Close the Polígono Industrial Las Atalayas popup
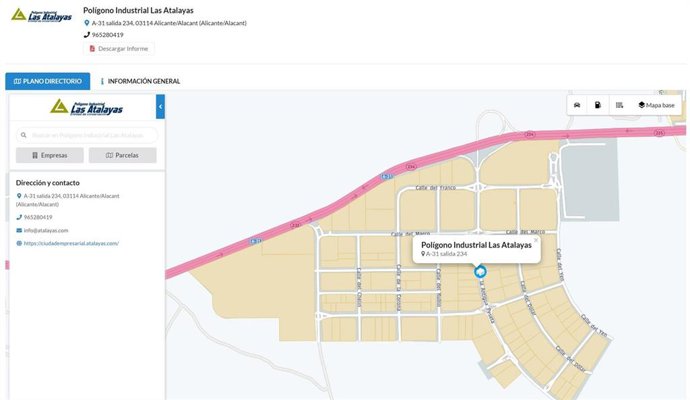Screen dimensions: 690x400 click(x=535, y=240)
